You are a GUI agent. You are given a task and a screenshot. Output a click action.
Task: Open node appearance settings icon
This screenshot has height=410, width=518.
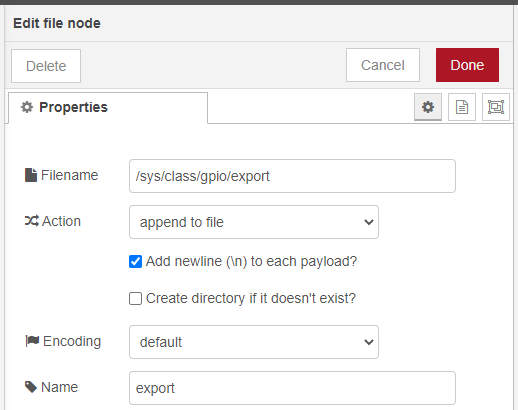[x=496, y=107]
